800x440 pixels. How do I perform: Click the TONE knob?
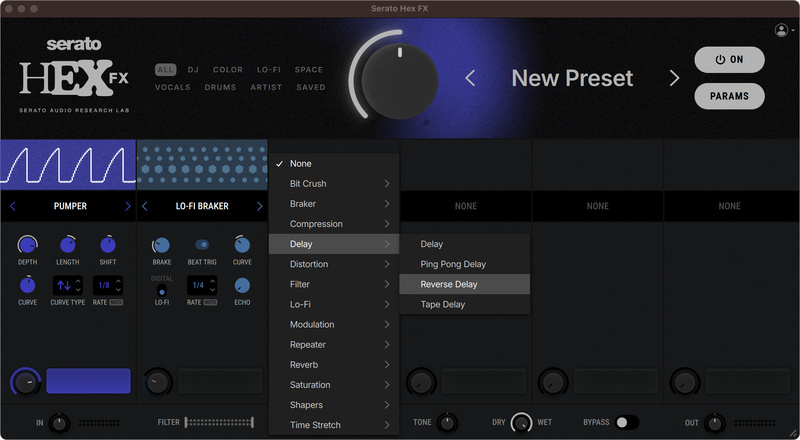tap(447, 423)
